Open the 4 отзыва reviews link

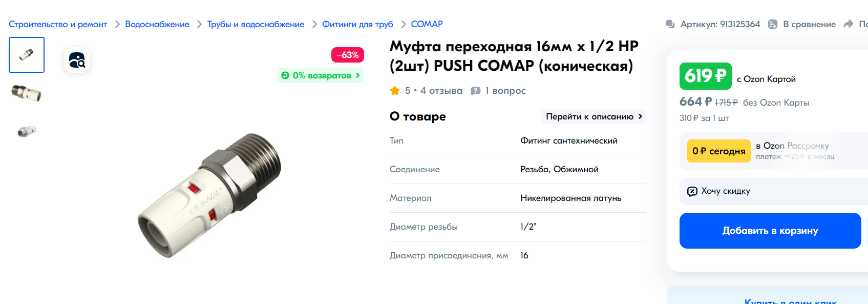click(x=441, y=91)
